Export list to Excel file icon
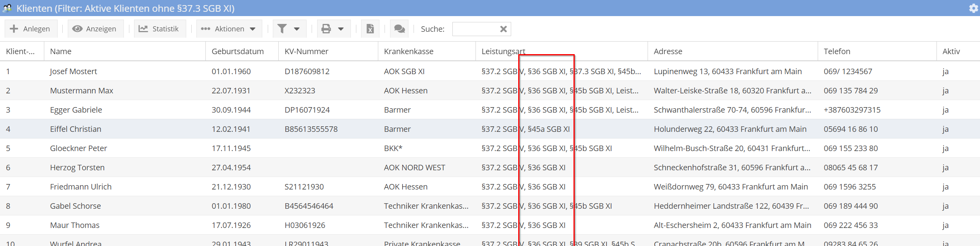 click(x=370, y=29)
